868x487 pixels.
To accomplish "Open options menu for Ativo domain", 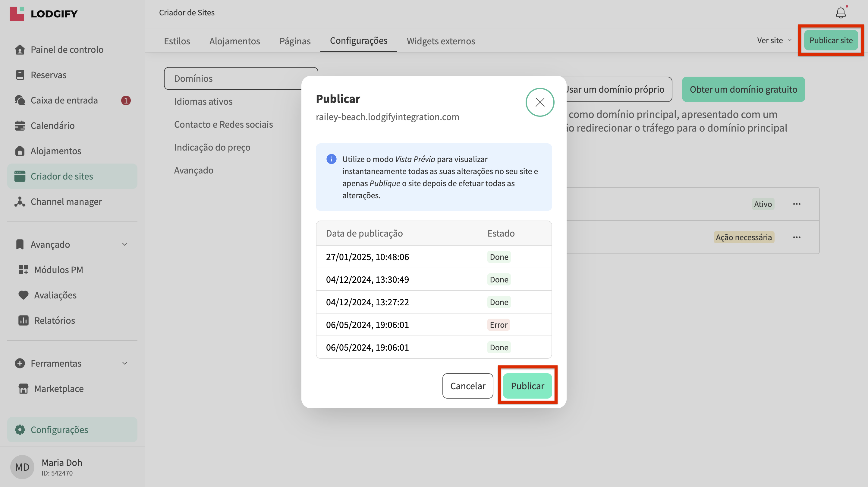I will pyautogui.click(x=797, y=204).
